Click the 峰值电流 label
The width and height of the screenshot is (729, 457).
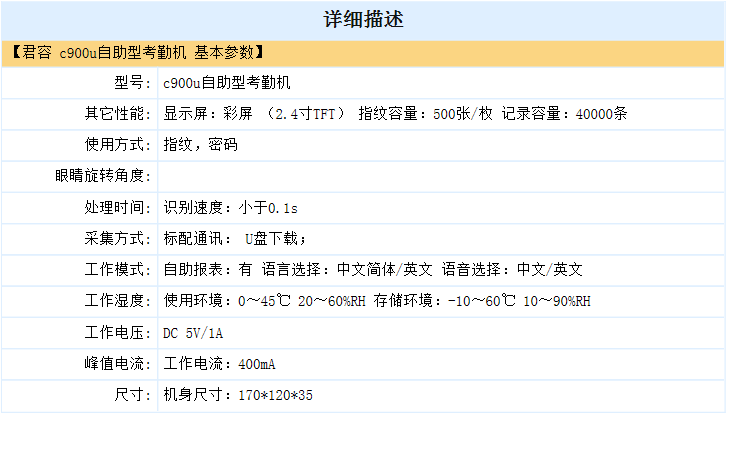[x=118, y=364]
